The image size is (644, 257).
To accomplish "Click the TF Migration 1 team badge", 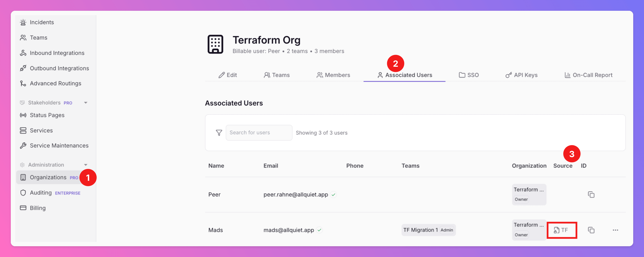I will [x=428, y=230].
